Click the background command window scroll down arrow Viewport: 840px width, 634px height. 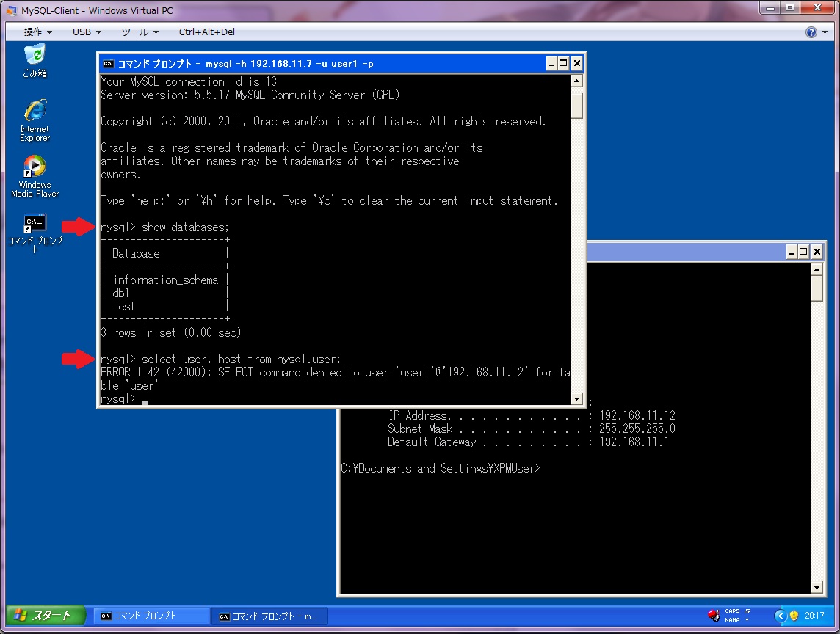click(x=817, y=588)
